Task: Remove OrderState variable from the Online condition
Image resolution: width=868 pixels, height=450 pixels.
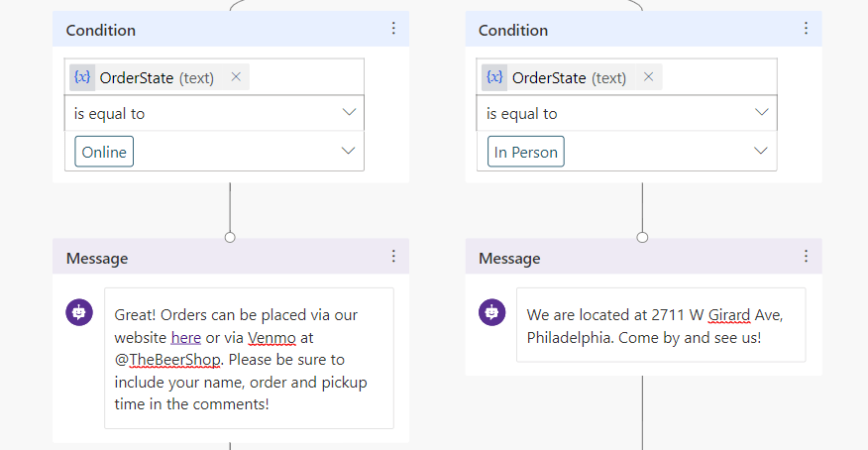Action: (x=236, y=77)
